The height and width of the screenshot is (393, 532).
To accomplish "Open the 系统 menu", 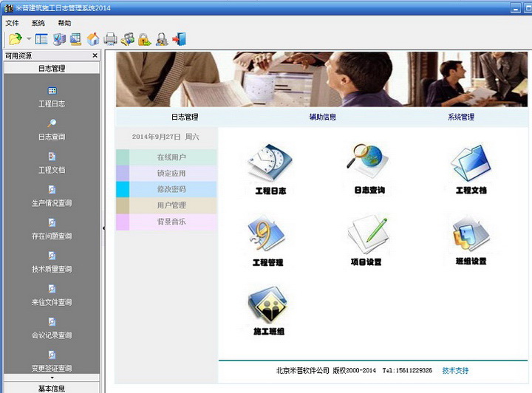I will click(x=38, y=23).
